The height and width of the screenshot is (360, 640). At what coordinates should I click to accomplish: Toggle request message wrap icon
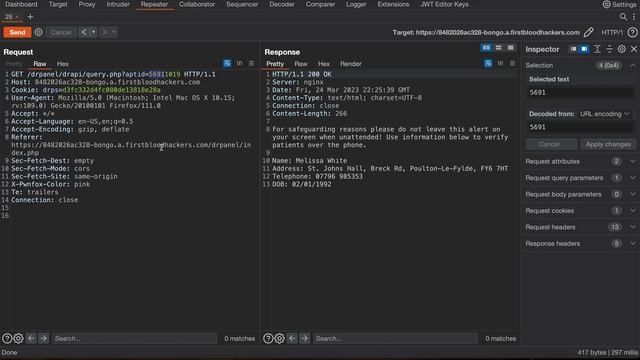point(227,63)
